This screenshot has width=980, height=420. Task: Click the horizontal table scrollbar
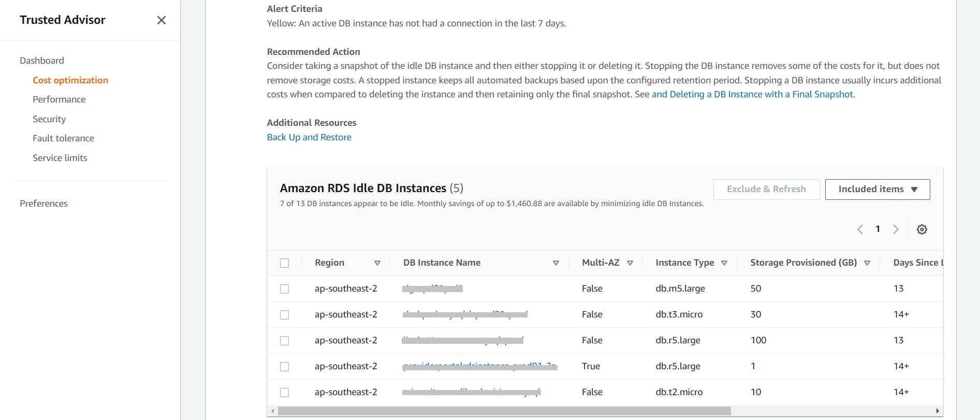[x=504, y=411]
